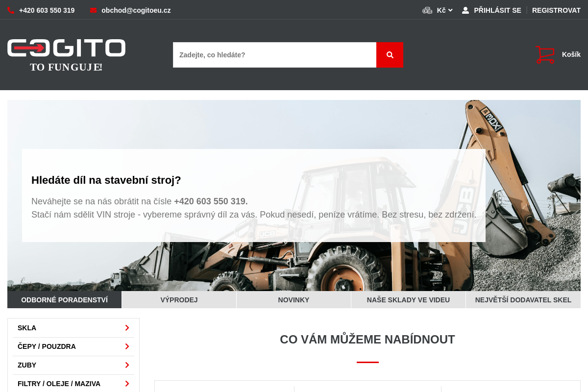This screenshot has width=588, height=392.
Task: Switch to the NOVINKY tab
Action: click(294, 299)
